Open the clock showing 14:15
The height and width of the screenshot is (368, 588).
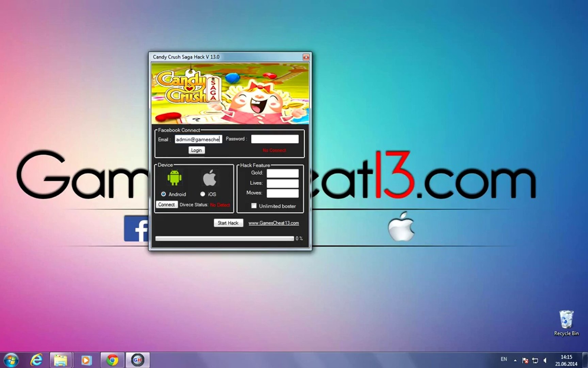[566, 360]
